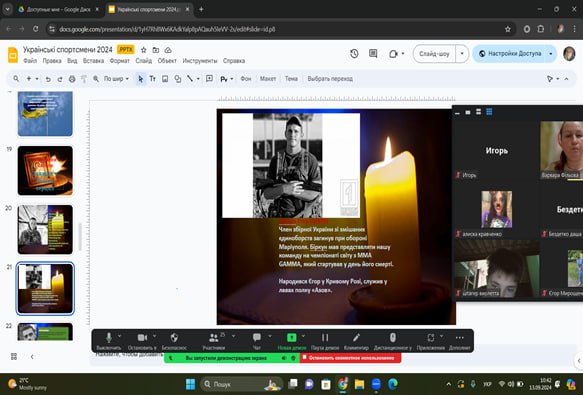
Task: Open the Вставка menu
Action: 93,61
